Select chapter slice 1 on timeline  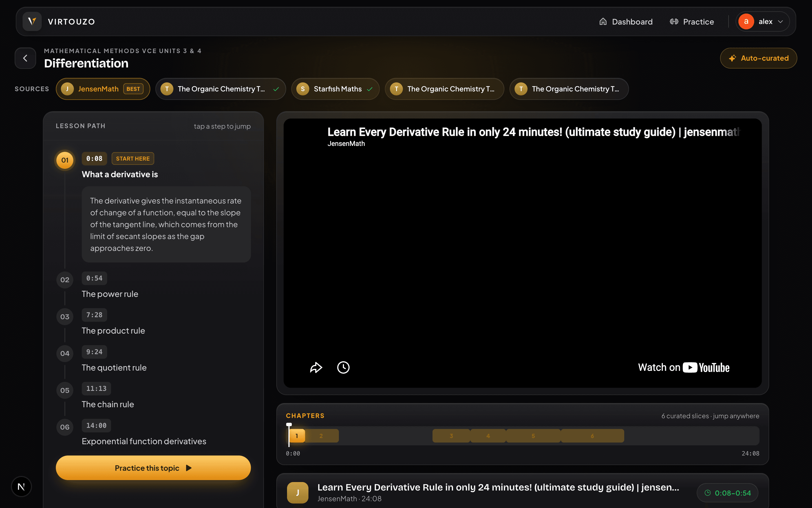pyautogui.click(x=297, y=436)
